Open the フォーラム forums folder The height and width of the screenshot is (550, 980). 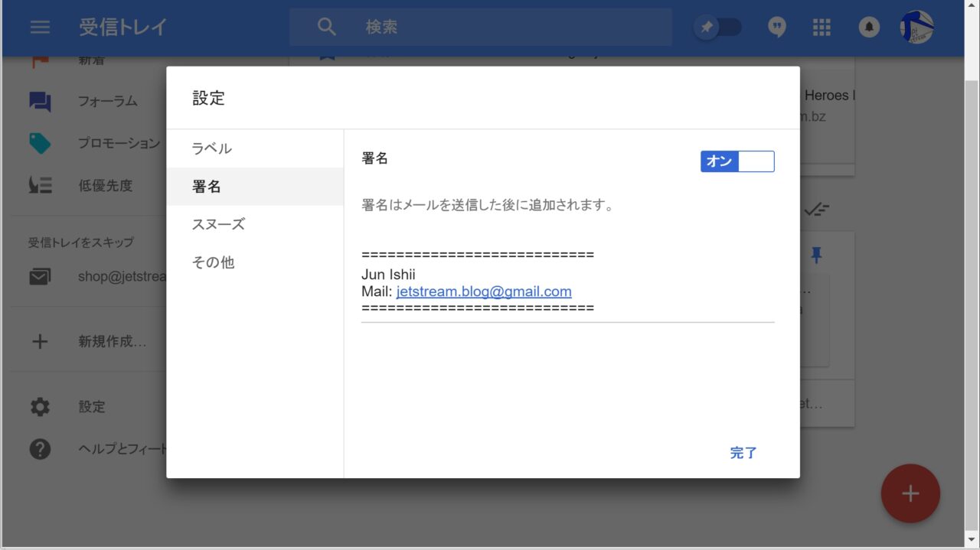coord(107,101)
